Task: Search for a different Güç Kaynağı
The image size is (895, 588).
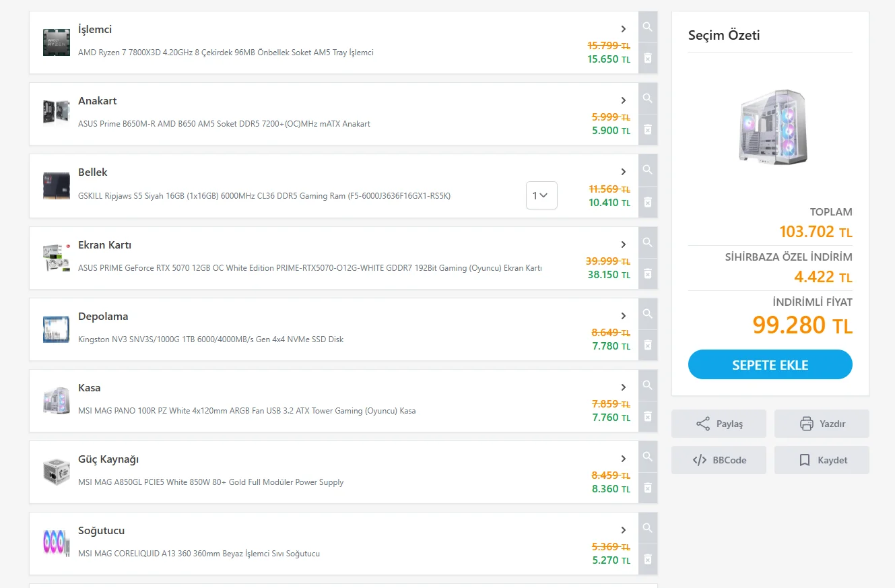Action: tap(647, 457)
